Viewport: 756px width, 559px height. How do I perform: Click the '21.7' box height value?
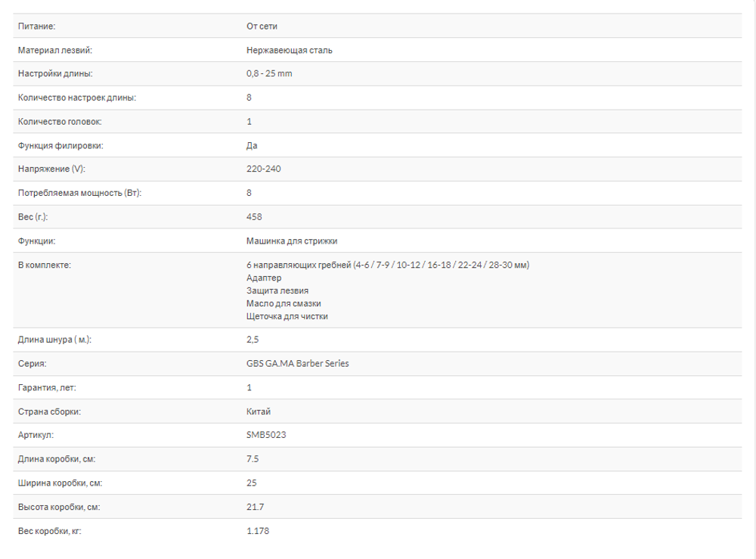coord(255,507)
